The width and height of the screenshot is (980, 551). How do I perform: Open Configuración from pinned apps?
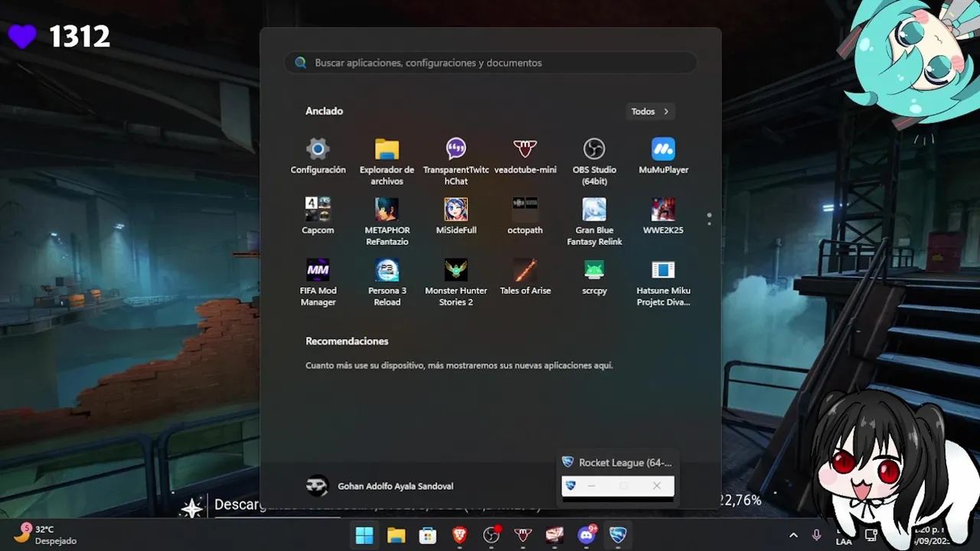(x=318, y=156)
